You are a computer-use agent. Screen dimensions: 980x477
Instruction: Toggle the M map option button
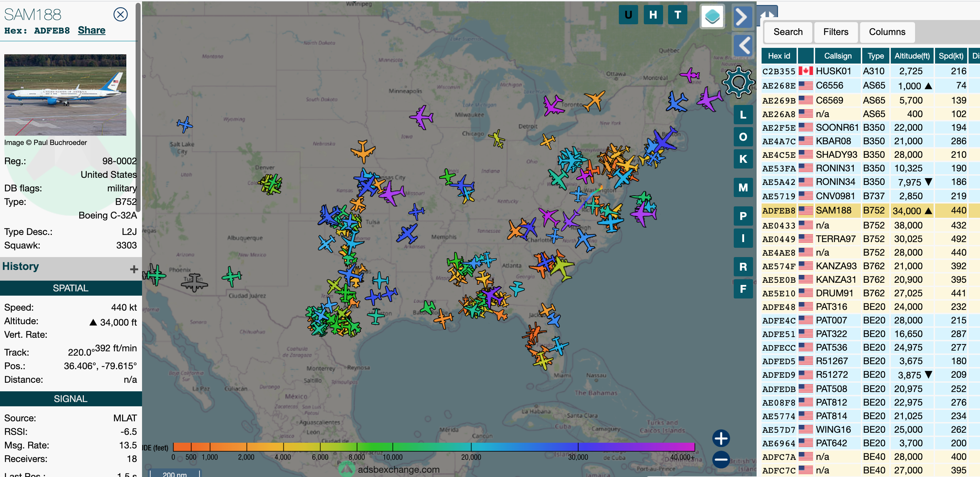point(743,187)
